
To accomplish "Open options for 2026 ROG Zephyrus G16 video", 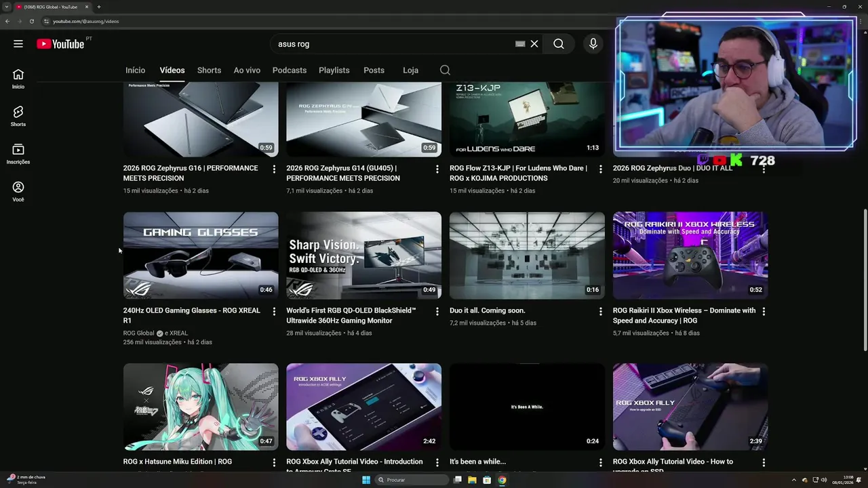I will point(274,169).
